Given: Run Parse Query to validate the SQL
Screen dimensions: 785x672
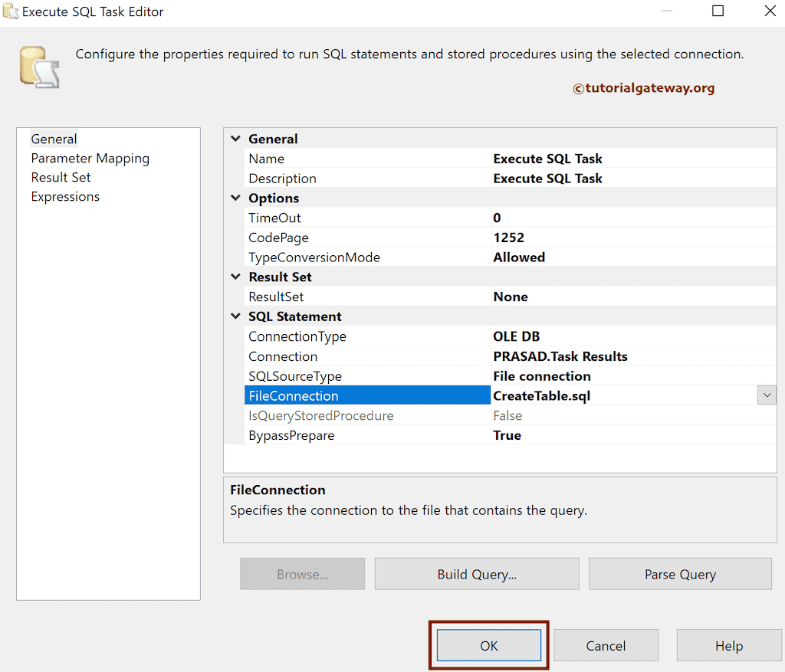Looking at the screenshot, I should tap(679, 573).
